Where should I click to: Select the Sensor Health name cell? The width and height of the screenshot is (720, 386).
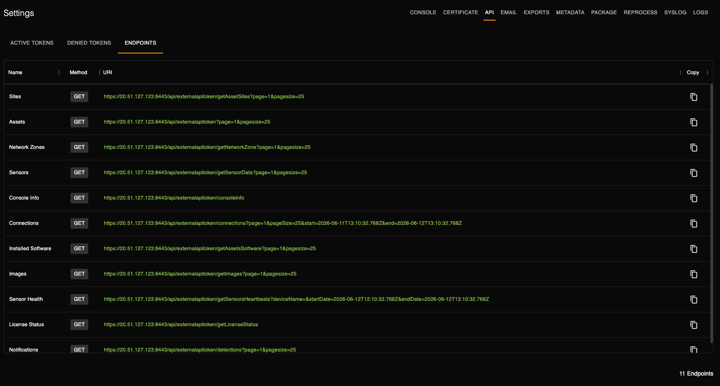click(x=26, y=299)
